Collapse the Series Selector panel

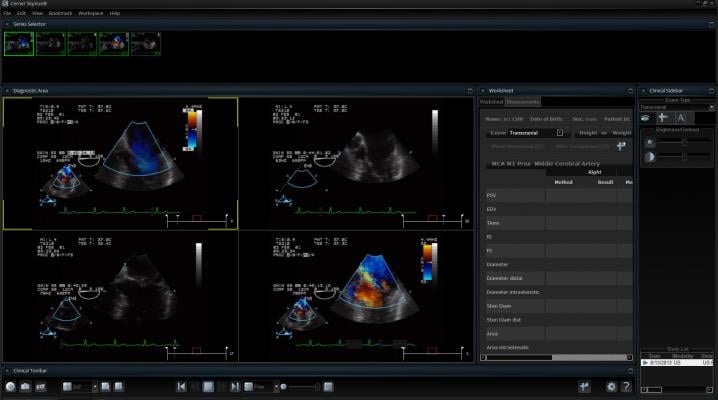(x=7, y=22)
